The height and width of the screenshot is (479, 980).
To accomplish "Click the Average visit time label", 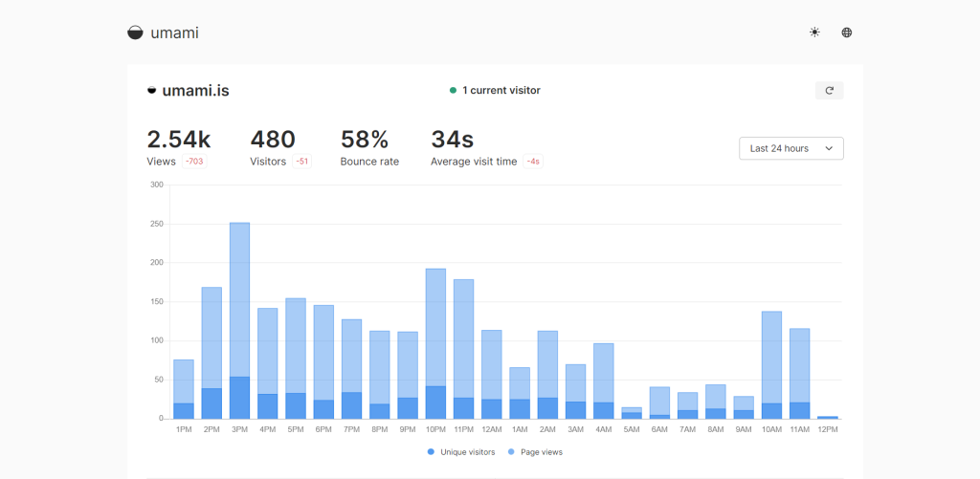I will coord(474,162).
